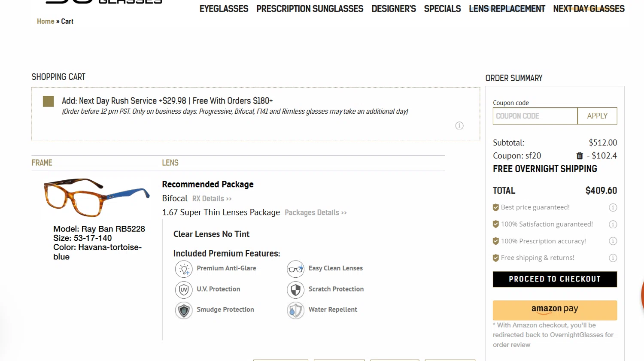The image size is (644, 361).
Task: Click the Home breadcrumb link
Action: click(x=46, y=21)
